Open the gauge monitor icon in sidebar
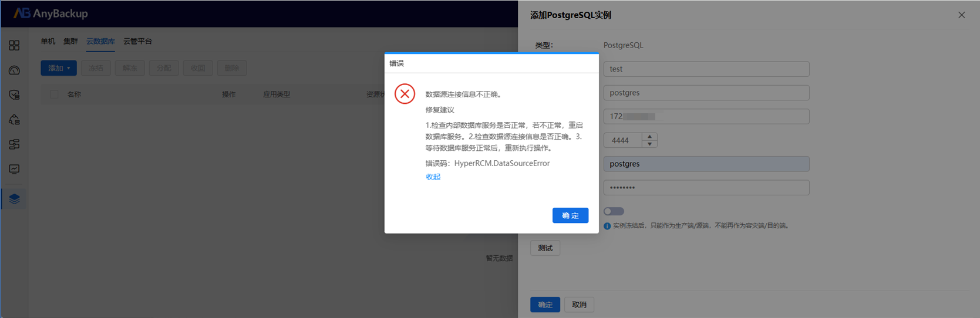This screenshot has width=980, height=318. point(14,70)
